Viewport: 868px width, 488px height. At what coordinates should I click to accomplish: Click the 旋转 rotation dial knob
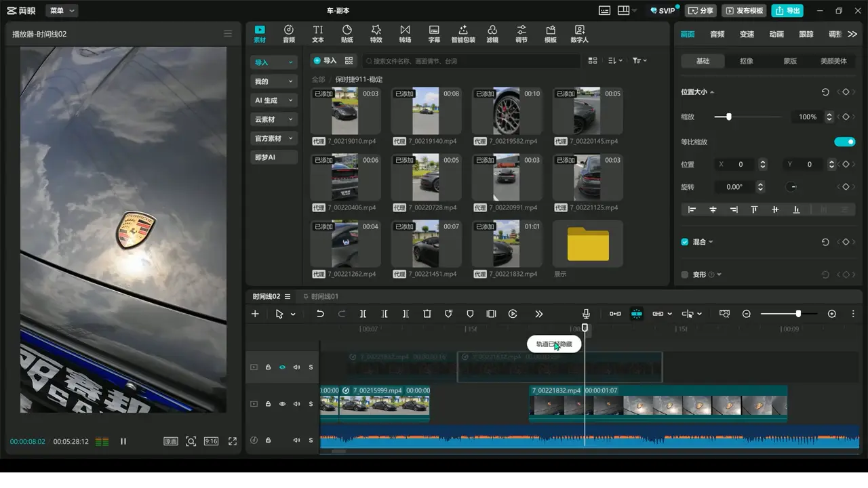point(791,187)
